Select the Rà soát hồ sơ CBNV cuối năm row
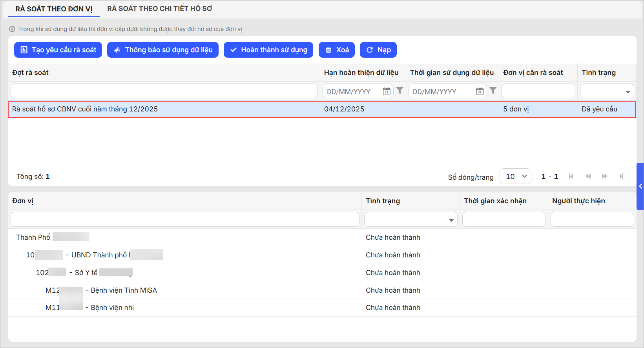The height and width of the screenshot is (348, 644). pos(322,109)
